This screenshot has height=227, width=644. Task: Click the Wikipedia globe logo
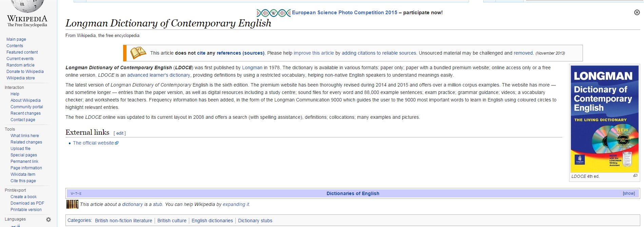27,6
